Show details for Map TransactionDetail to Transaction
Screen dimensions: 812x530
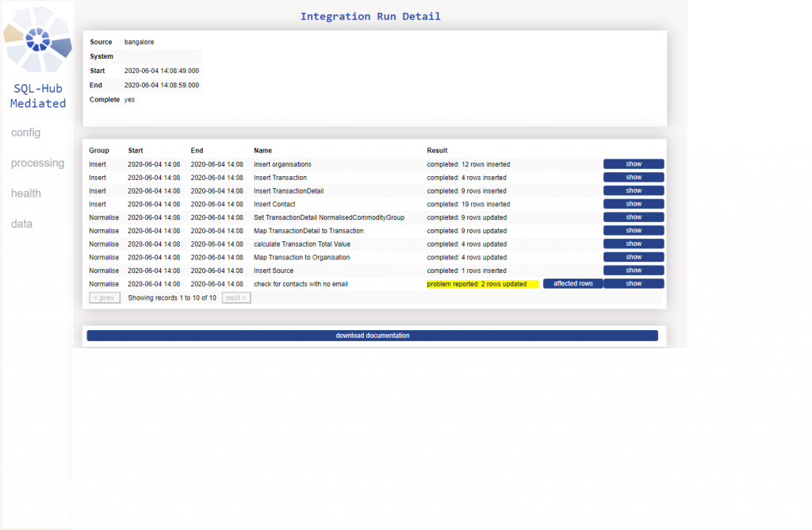(x=634, y=231)
